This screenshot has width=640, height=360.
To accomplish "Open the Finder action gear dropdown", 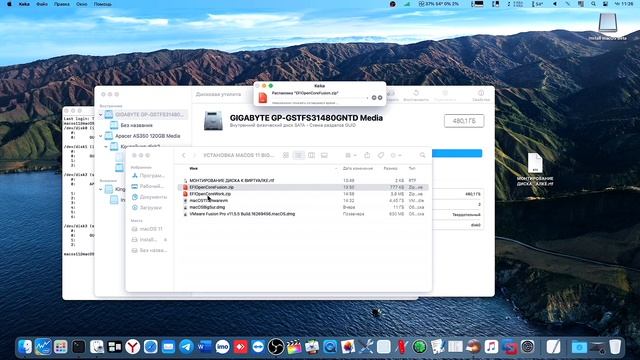I will (x=396, y=156).
